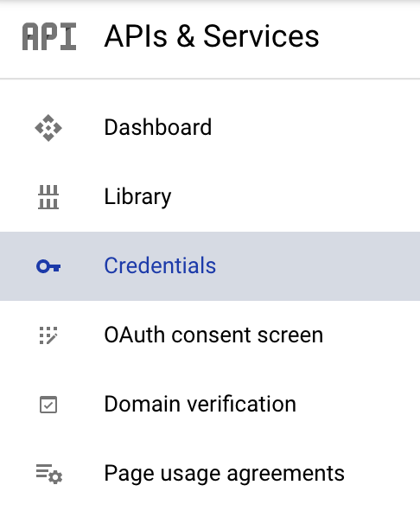Click the Credentials key icon

click(x=48, y=266)
